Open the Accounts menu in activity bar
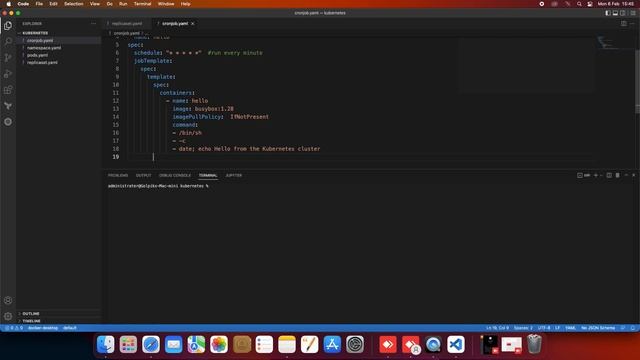 (x=8, y=300)
